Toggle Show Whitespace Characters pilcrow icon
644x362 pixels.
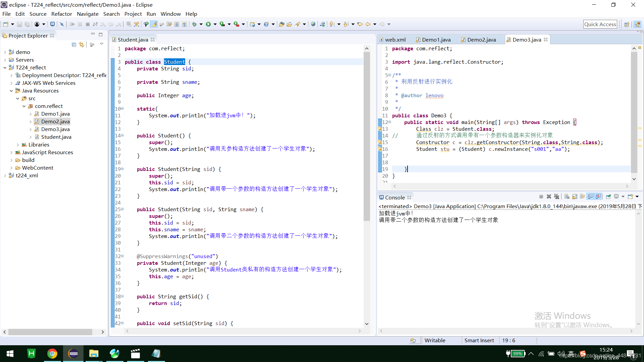point(184,24)
